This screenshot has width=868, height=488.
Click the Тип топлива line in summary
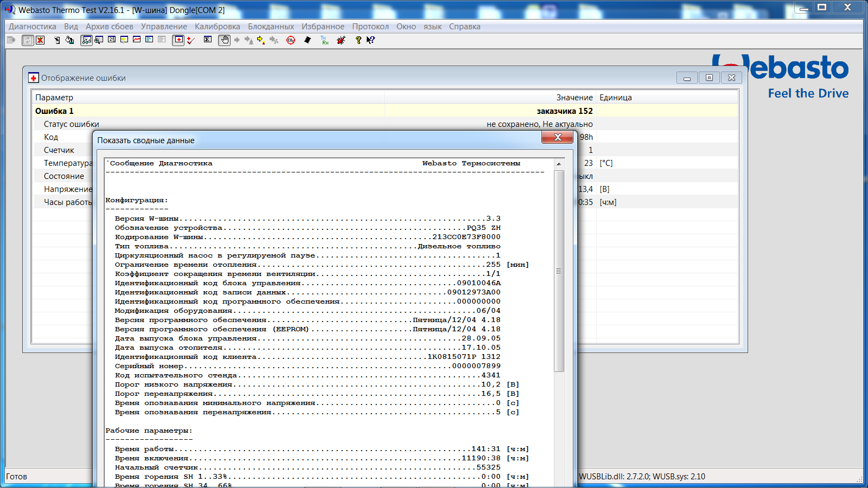coord(308,246)
